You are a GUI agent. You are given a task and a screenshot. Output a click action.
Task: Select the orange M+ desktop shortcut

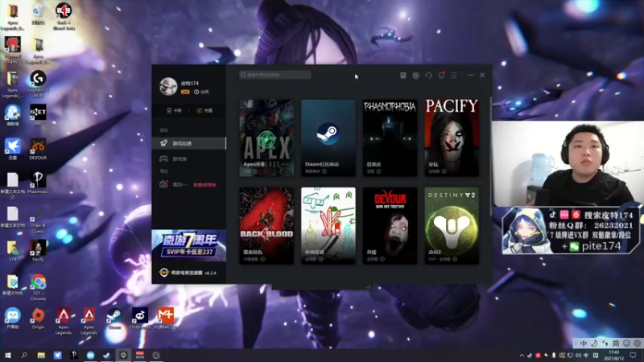[166, 319]
